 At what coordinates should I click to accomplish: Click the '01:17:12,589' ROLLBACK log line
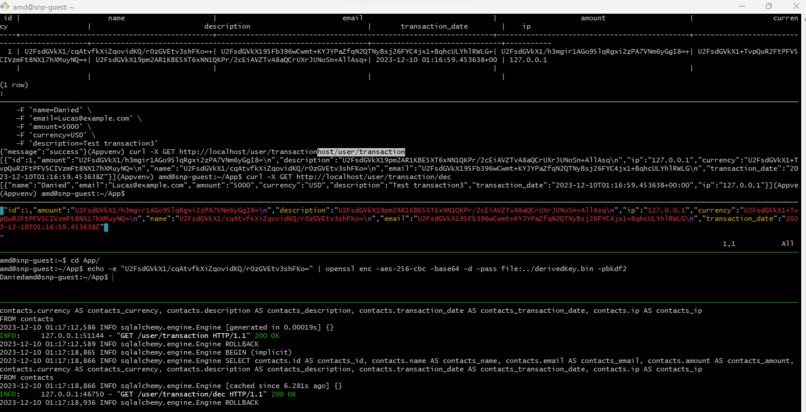129,344
